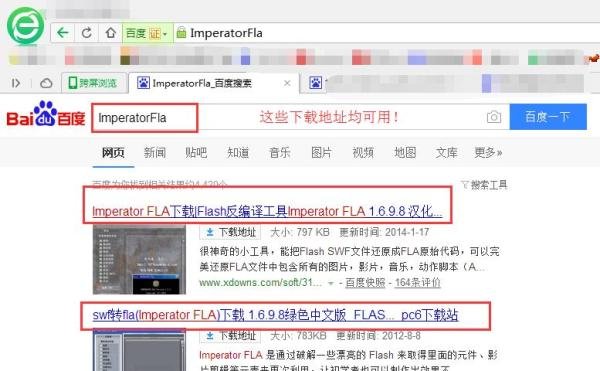Select the 图片 search category

coord(321,153)
